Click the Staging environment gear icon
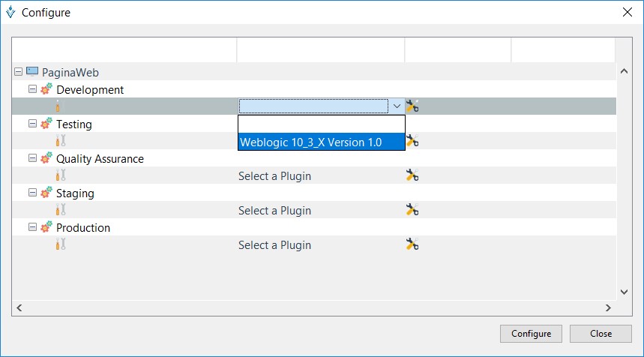This screenshot has height=357, width=644. click(x=46, y=192)
